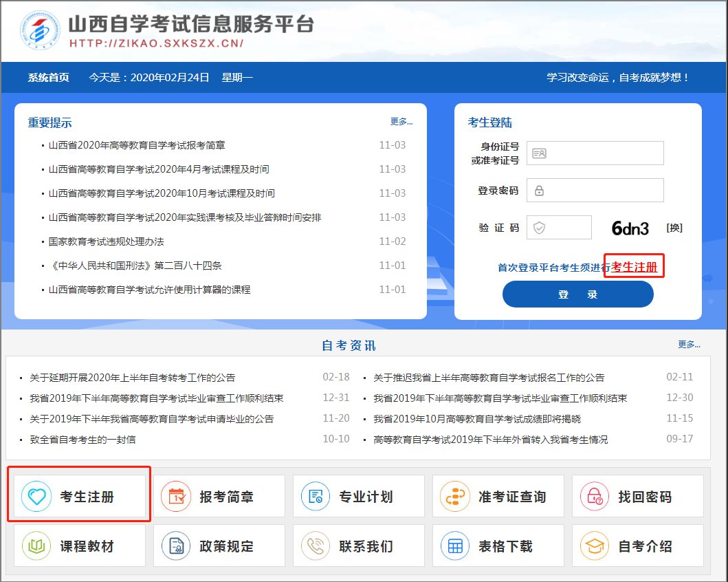Image resolution: width=728 pixels, height=582 pixels.
Task: Click the 联系我们 phone icon
Action: coord(316,546)
